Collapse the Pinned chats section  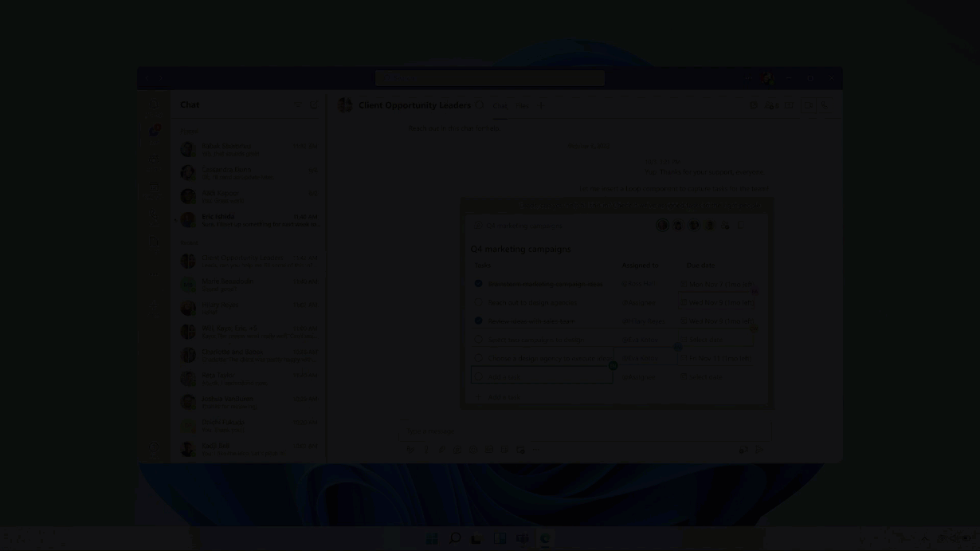tap(189, 132)
